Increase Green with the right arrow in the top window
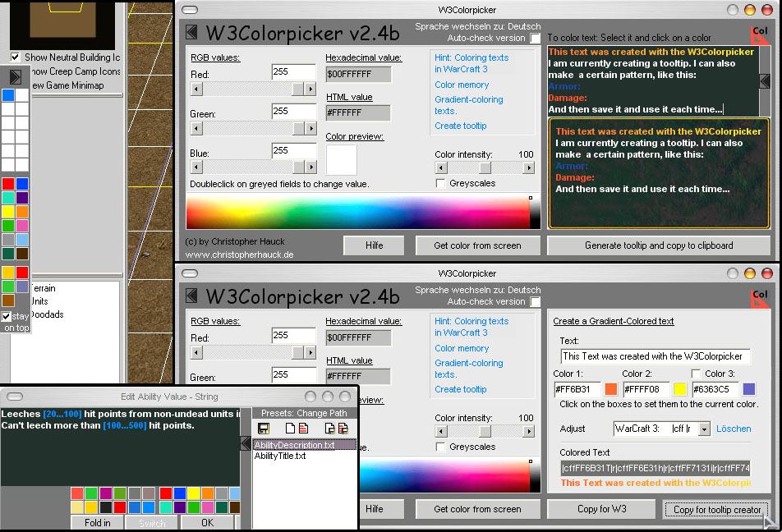Image resolution: width=782 pixels, height=532 pixels. pos(310,128)
